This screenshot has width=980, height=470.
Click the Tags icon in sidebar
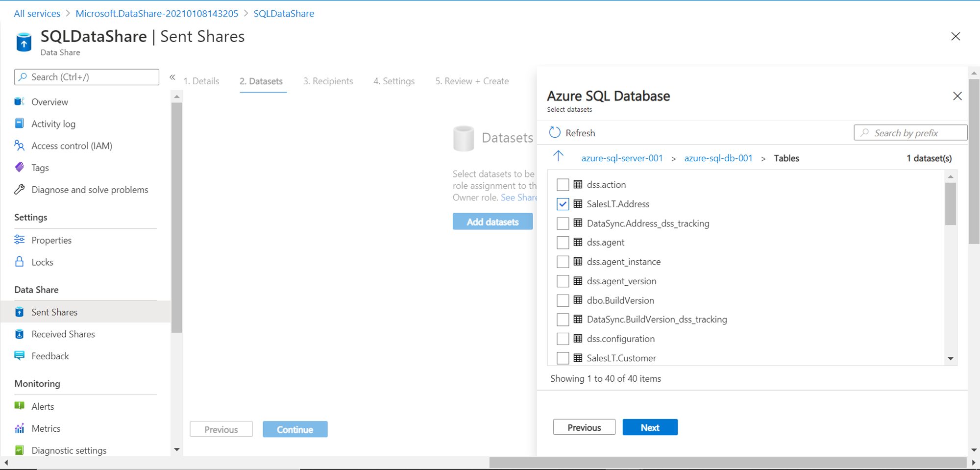[20, 168]
